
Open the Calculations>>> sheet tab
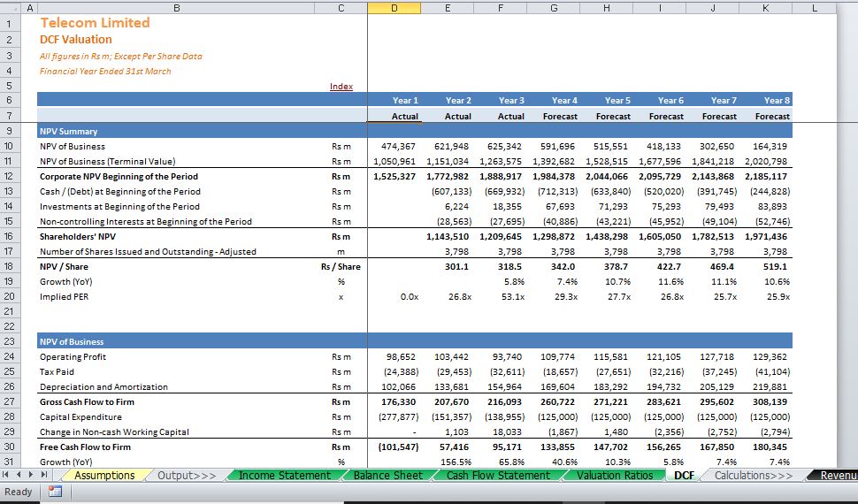coord(754,475)
